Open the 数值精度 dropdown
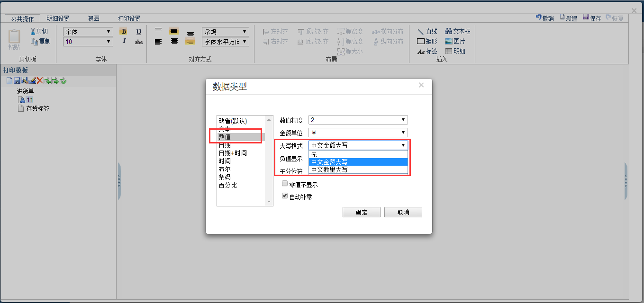644x303 pixels. (x=358, y=120)
